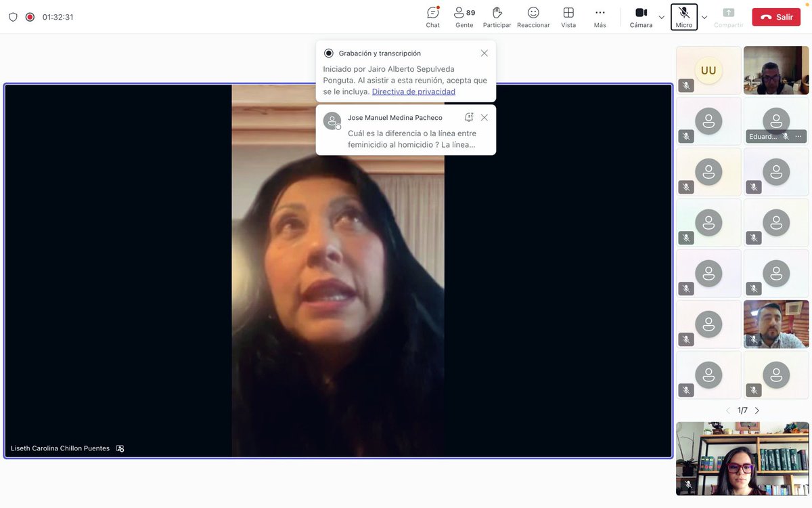Click the icon beside Liseth's name

[x=120, y=448]
